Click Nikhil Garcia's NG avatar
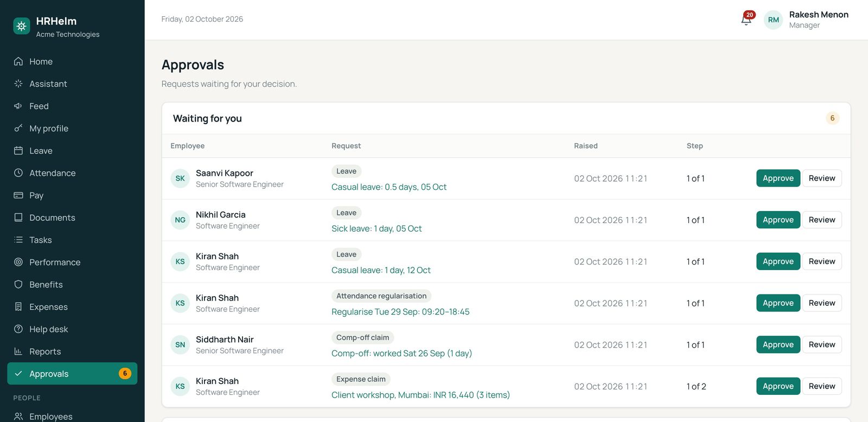 180,220
